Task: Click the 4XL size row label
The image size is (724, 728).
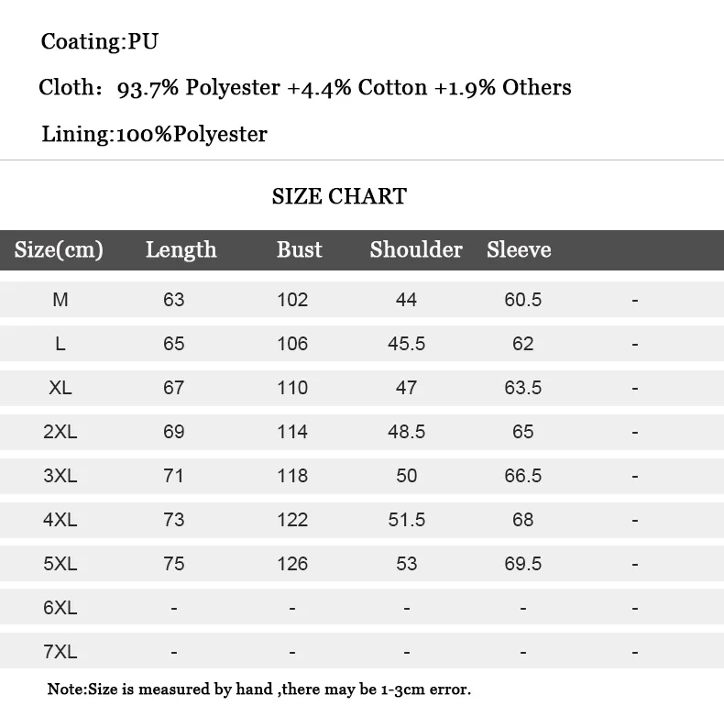Action: click(x=60, y=520)
